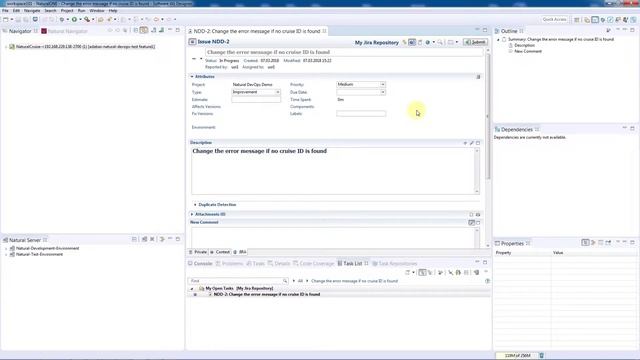Open My Jira Repository link

(376, 42)
